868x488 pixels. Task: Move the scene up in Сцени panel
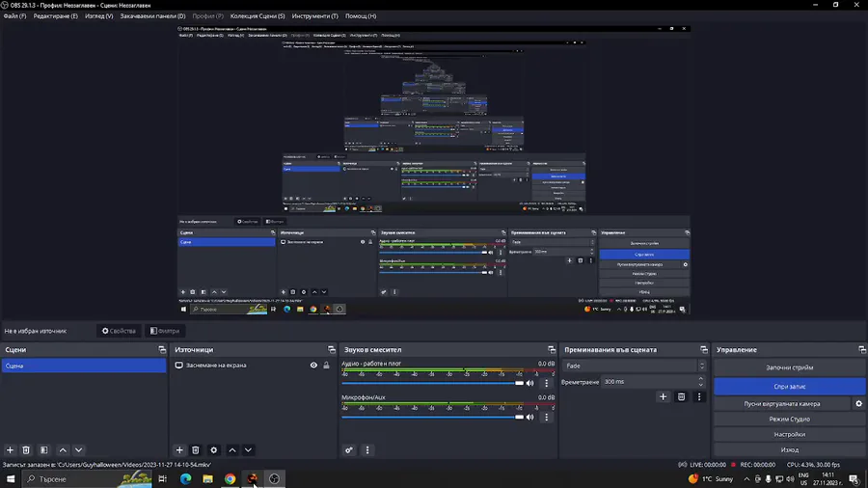click(x=63, y=449)
